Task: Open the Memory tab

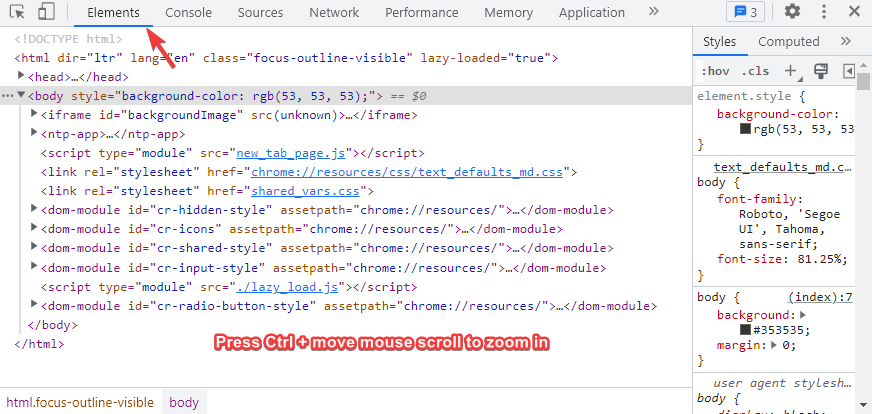Action: (508, 13)
